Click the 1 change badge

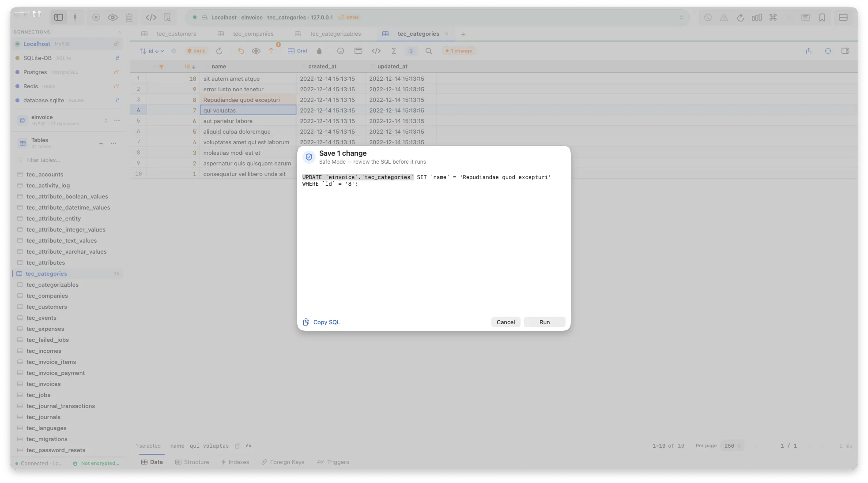click(459, 51)
